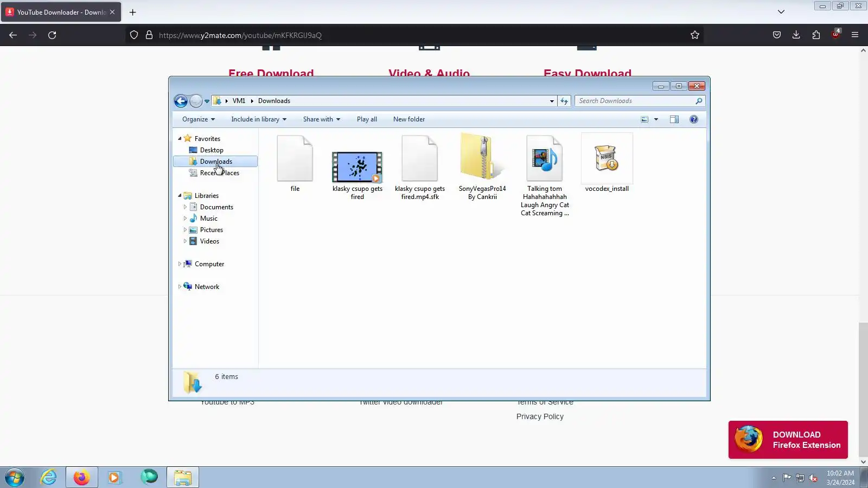Expand the Videos library
This screenshot has height=488, width=868.
185,241
